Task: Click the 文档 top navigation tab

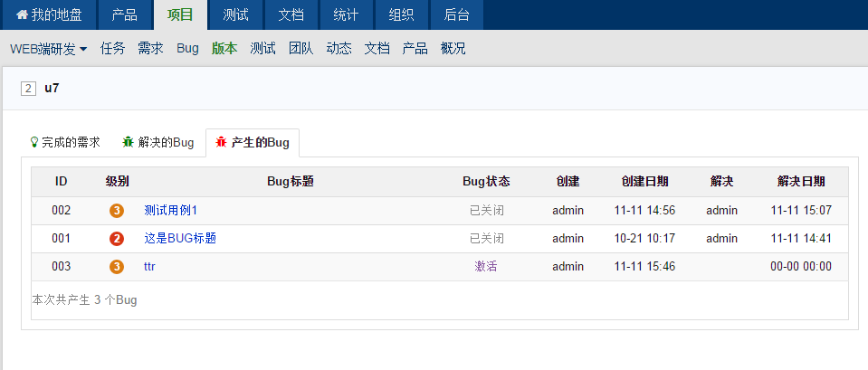Action: click(x=291, y=15)
